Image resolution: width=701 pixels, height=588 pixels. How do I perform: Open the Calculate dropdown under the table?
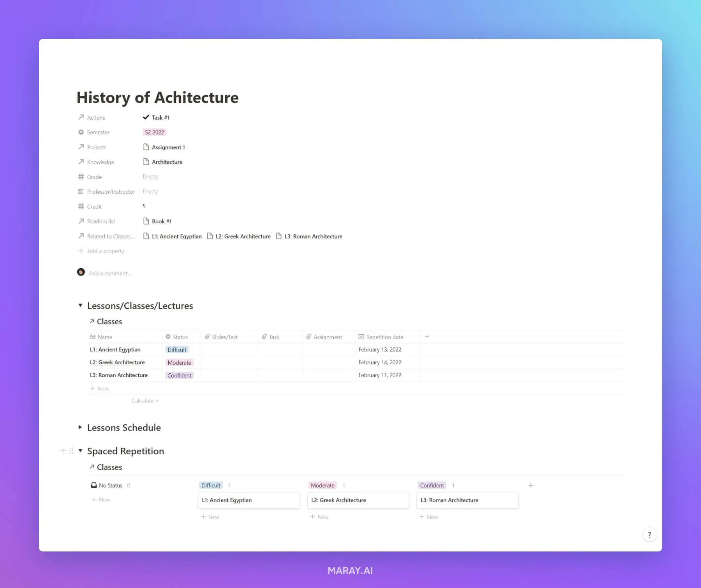pyautogui.click(x=144, y=401)
